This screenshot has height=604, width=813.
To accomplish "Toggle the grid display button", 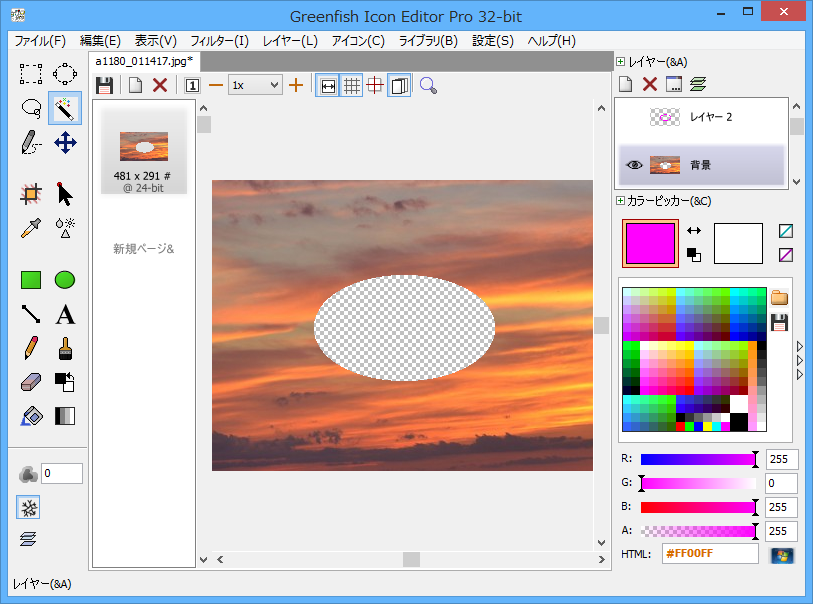I will click(352, 86).
